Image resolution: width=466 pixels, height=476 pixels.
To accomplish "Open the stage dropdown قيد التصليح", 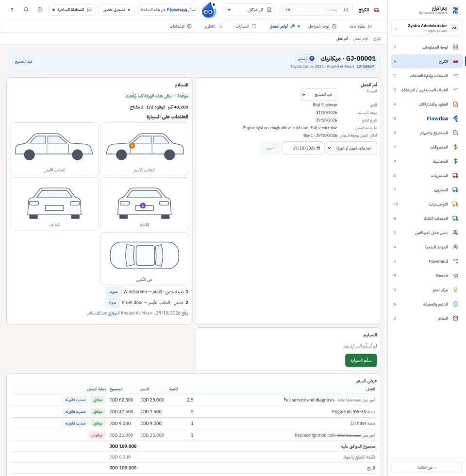I will click(319, 94).
